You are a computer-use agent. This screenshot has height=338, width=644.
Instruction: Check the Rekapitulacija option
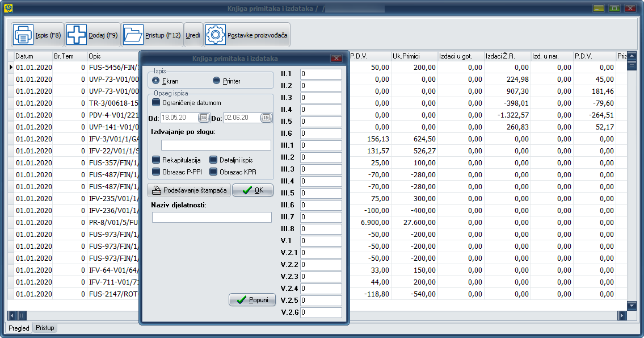pyautogui.click(x=156, y=160)
